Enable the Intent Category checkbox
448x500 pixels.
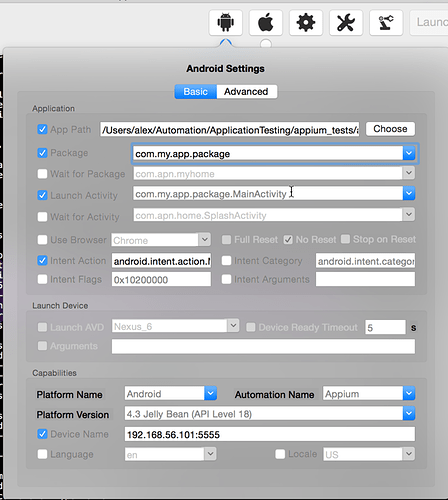point(226,260)
